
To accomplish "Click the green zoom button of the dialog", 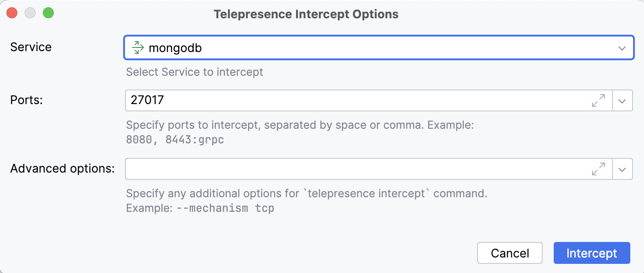I will (47, 13).
